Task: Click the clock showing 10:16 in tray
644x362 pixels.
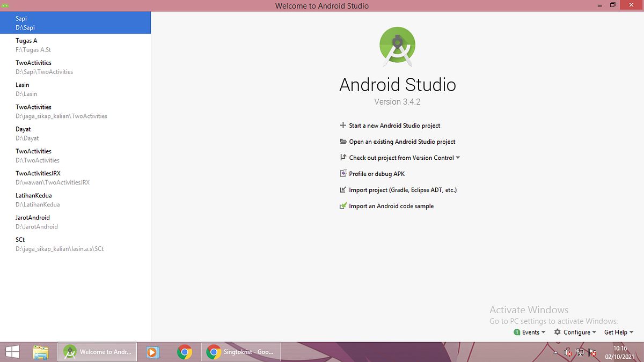Action: click(x=620, y=349)
